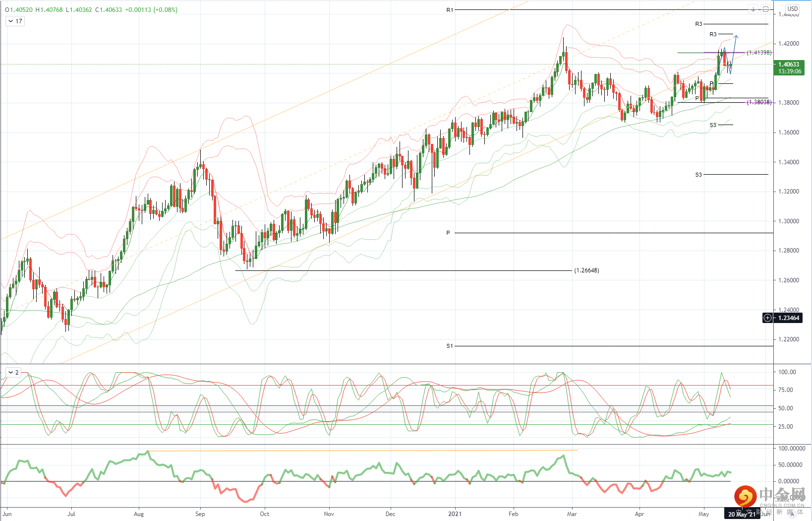Select the 1.41398 price level label
812x521 pixels.
759,53
